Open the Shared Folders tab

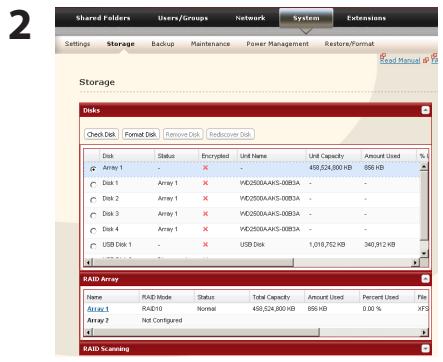coord(103,18)
